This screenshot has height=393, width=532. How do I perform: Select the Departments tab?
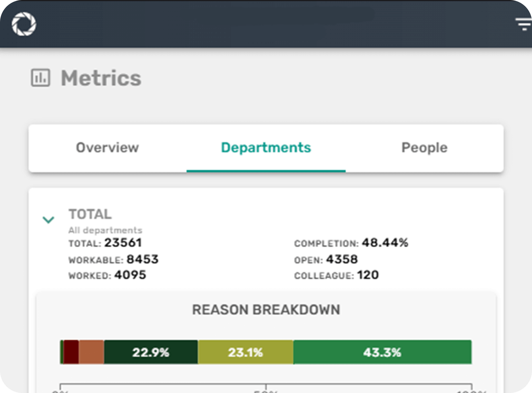[x=266, y=148]
